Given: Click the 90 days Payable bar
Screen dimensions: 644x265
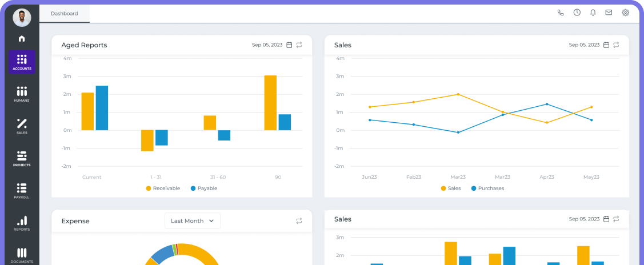Looking at the screenshot, I should tap(285, 122).
